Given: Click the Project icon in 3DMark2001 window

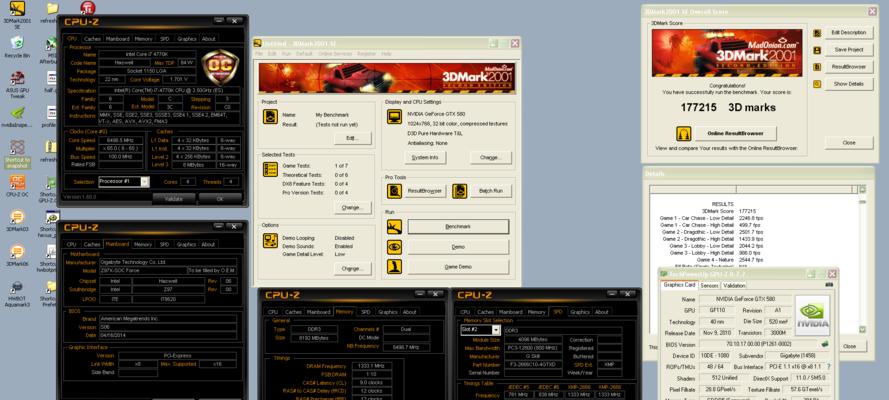Looking at the screenshot, I should [270, 117].
